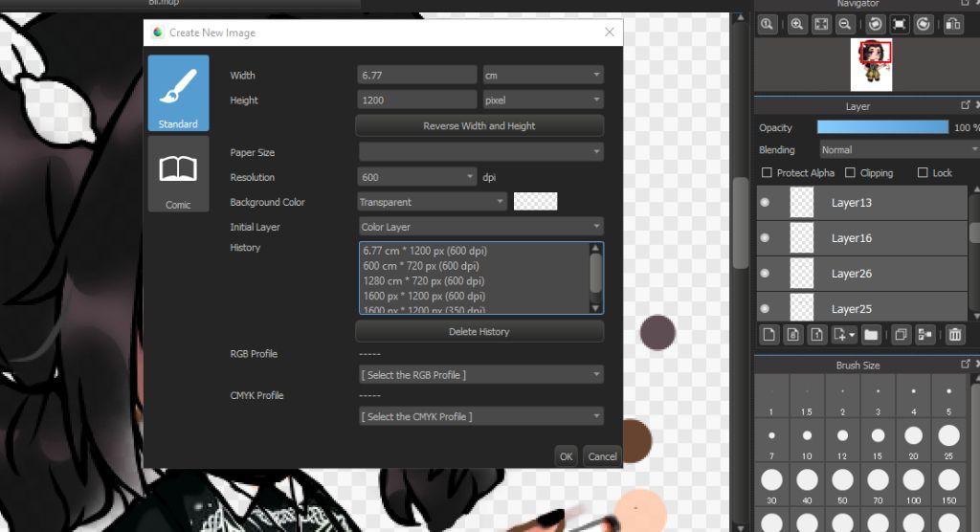Create a new layer folder
The image size is (980, 532).
pyautogui.click(x=871, y=335)
